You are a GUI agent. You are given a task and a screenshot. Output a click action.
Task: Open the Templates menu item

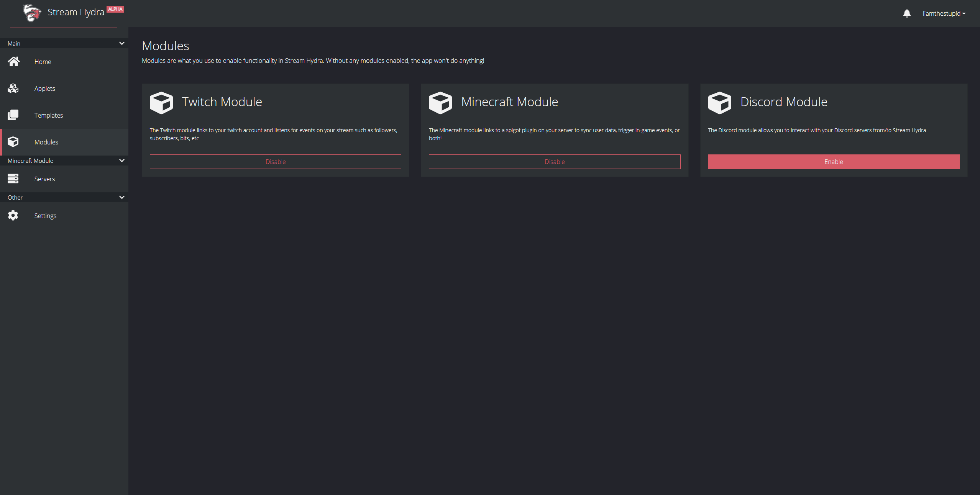coord(49,115)
